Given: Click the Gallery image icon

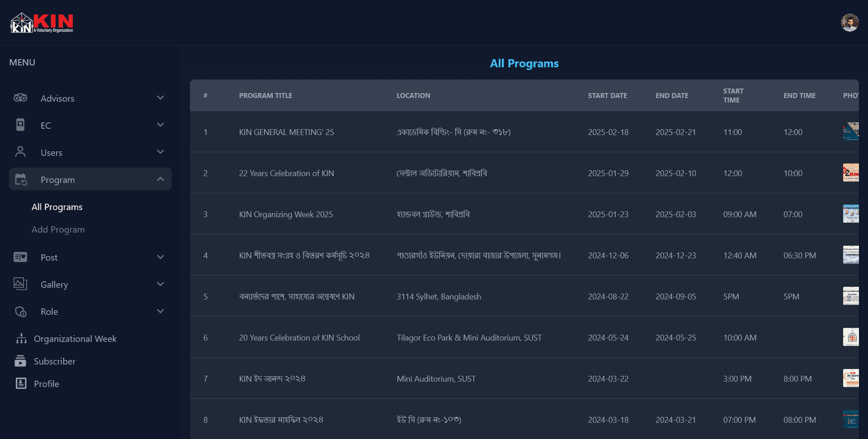Looking at the screenshot, I should pyautogui.click(x=20, y=284).
